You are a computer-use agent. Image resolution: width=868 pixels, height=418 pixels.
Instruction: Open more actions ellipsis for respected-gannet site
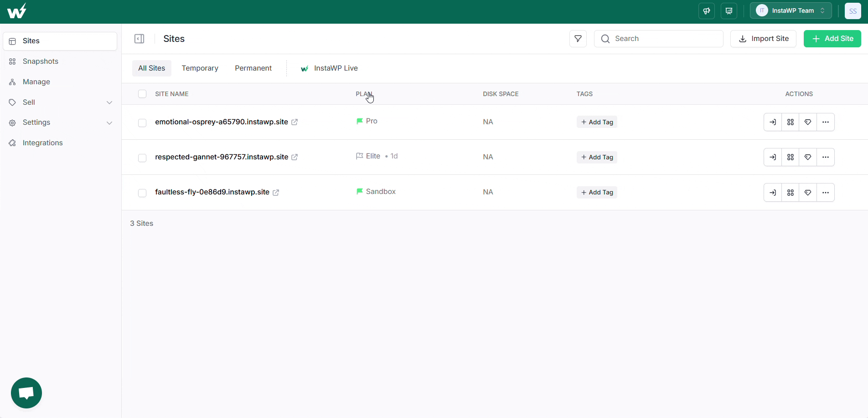(826, 157)
